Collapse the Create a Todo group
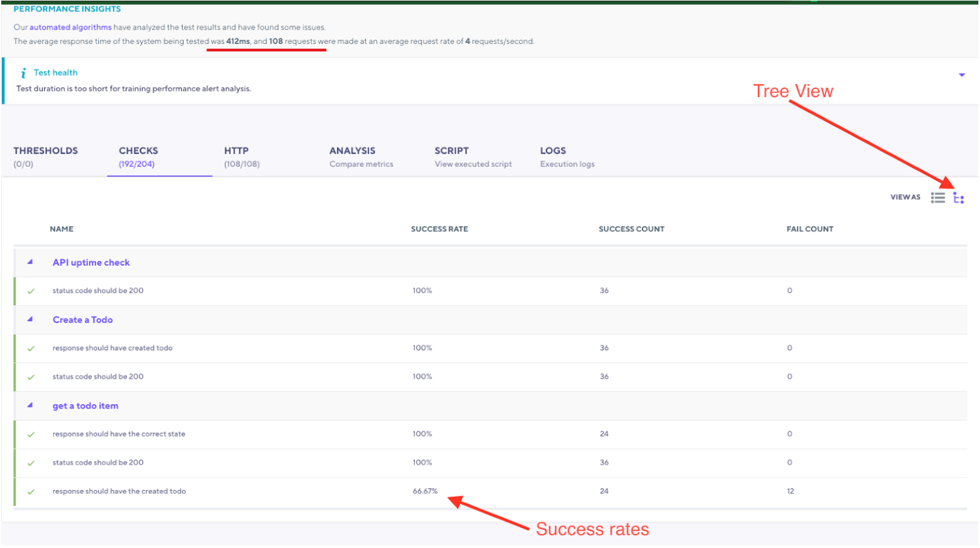The width and height of the screenshot is (980, 548). [x=30, y=320]
